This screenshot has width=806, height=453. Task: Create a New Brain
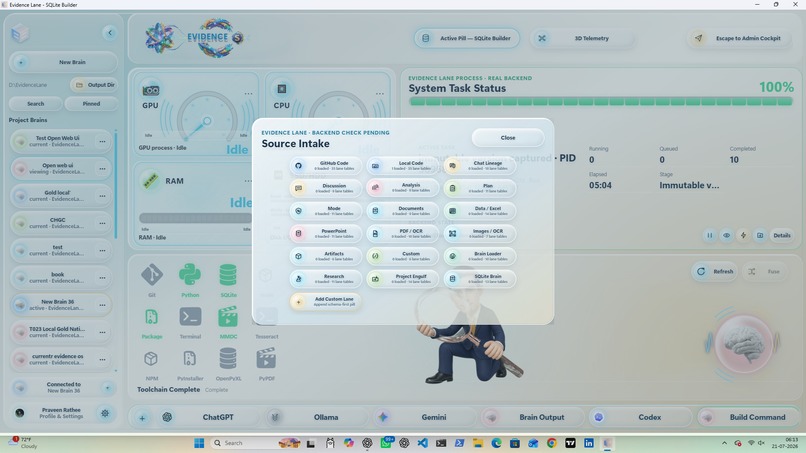coord(63,62)
